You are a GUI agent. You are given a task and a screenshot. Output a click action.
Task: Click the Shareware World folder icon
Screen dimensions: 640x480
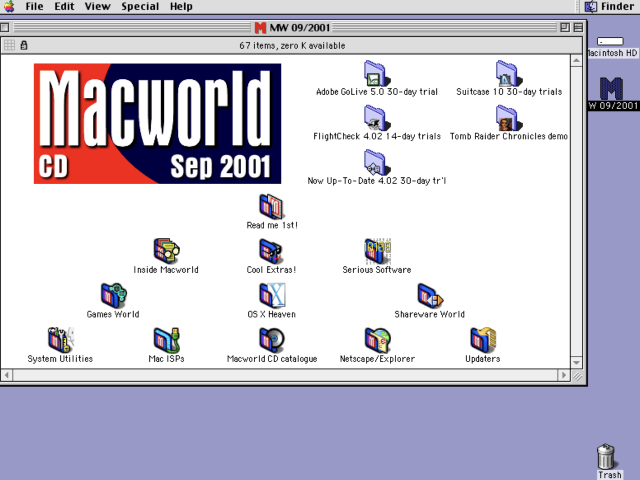(x=429, y=296)
